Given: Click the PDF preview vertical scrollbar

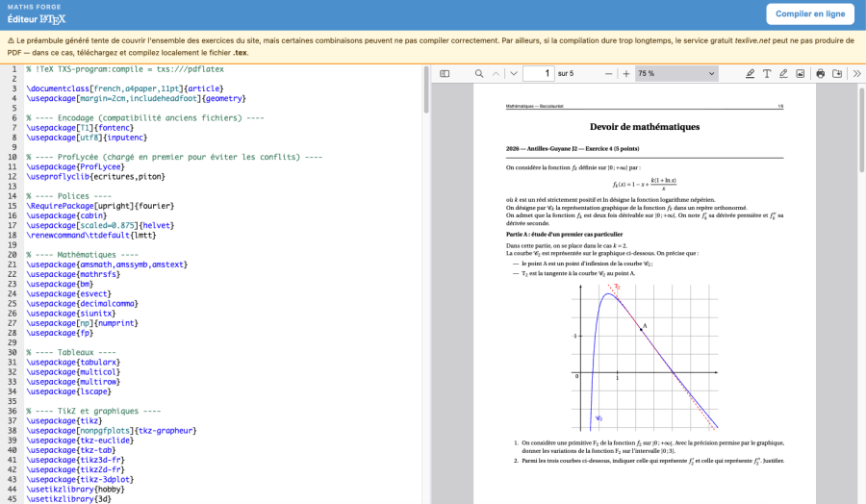Looking at the screenshot, I should [x=862, y=131].
